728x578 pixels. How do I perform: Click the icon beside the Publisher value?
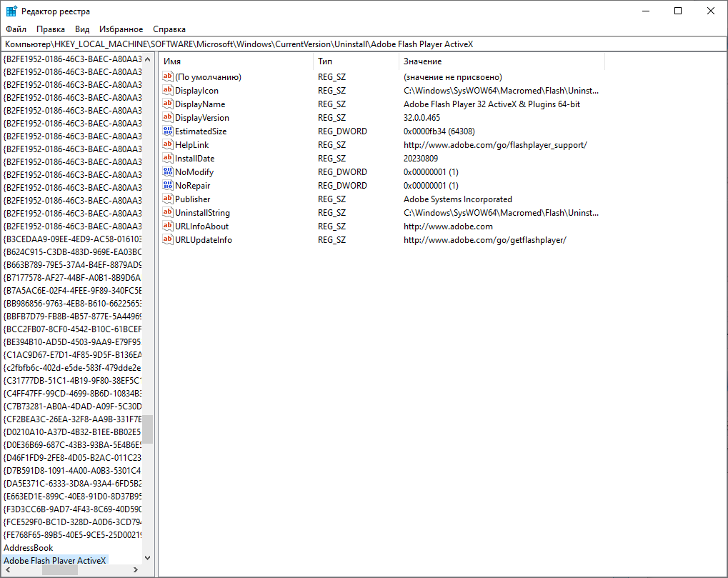168,199
